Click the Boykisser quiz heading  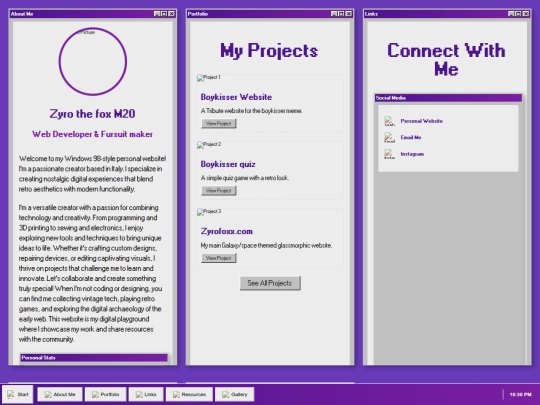point(228,164)
